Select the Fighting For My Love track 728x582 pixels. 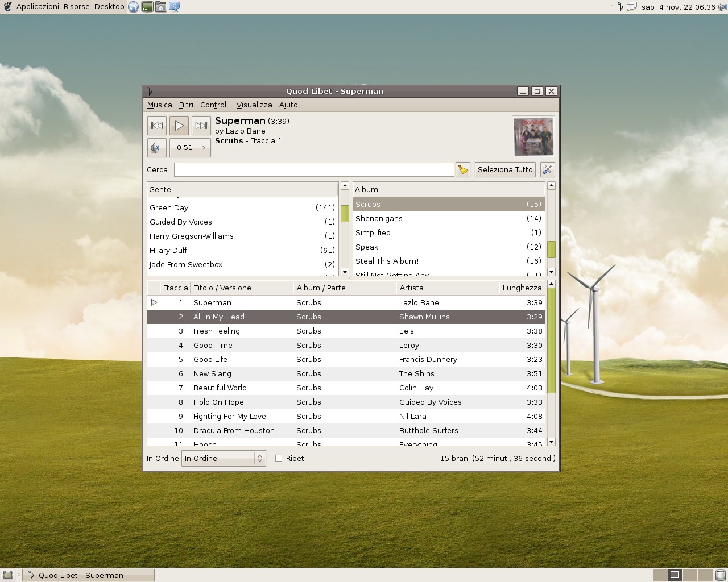346,417
